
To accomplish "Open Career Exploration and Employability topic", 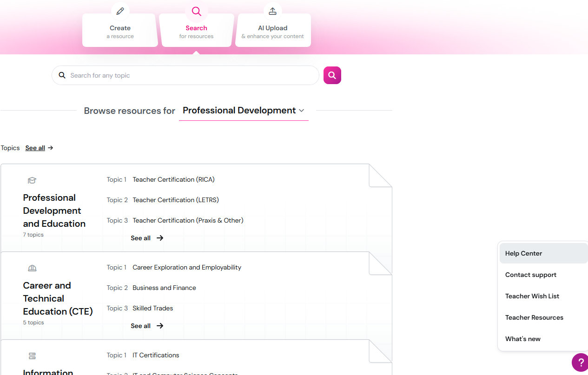I will coord(187,267).
